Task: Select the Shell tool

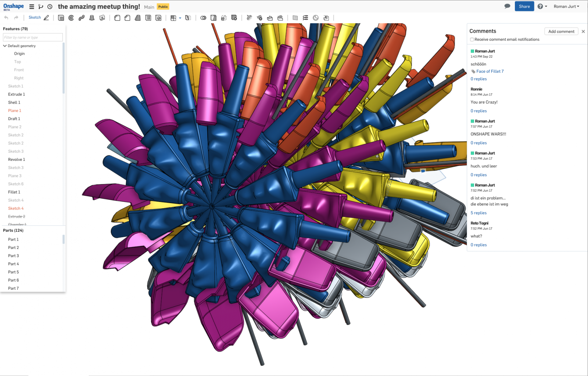Action: point(148,17)
